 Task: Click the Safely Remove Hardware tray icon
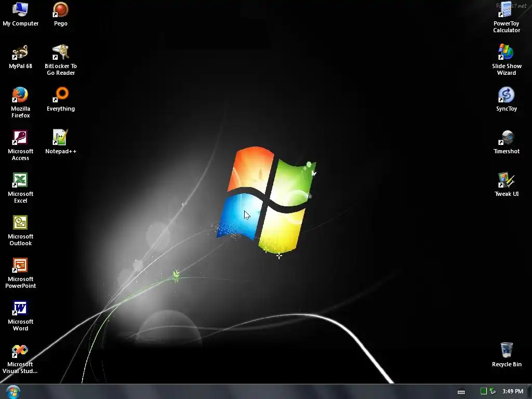[x=493, y=391]
